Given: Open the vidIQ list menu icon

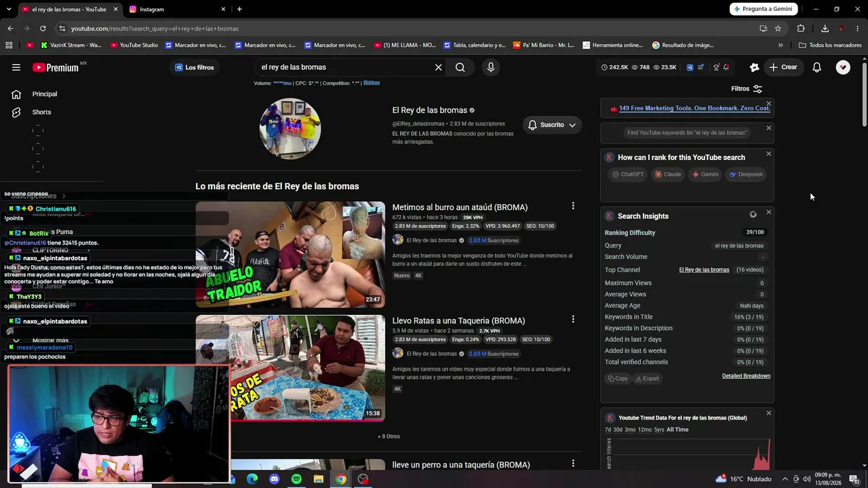Looking at the screenshot, I should click(701, 67).
